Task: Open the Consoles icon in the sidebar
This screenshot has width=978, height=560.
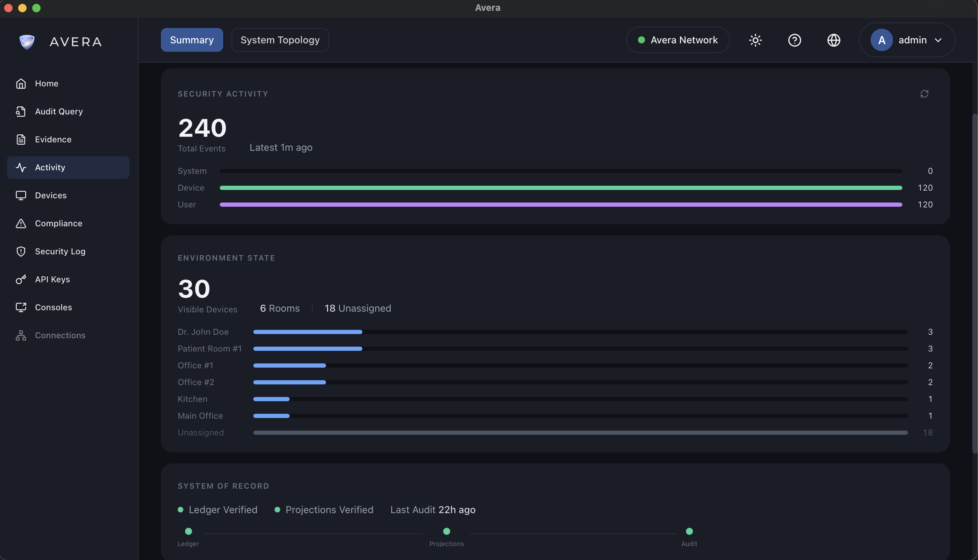Action: [21, 307]
